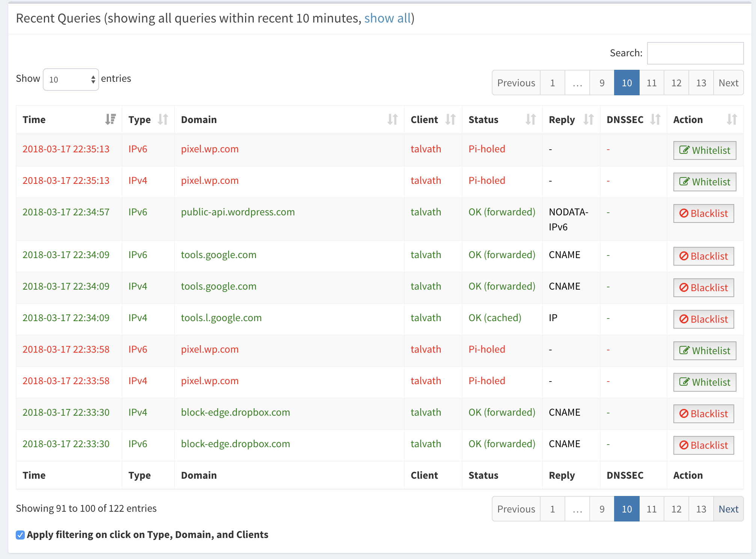Sort by DNSSEC using its sort arrows

(655, 119)
